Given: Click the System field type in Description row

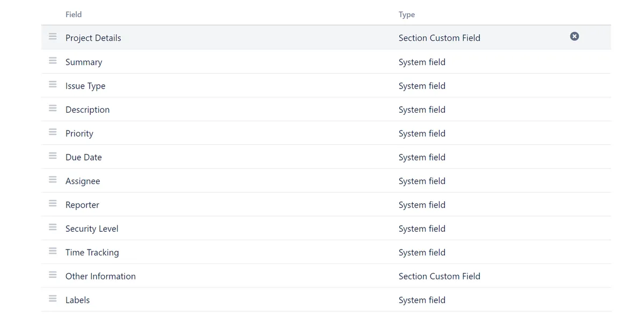Looking at the screenshot, I should tap(422, 109).
